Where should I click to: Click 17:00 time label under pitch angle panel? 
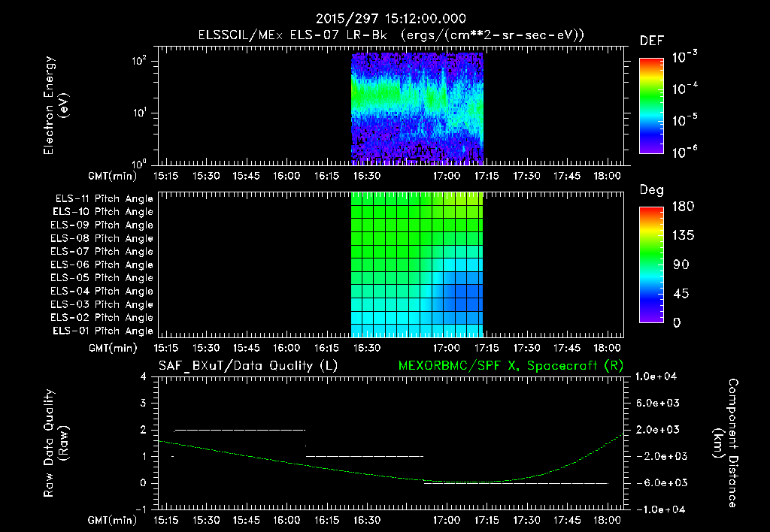(x=447, y=348)
